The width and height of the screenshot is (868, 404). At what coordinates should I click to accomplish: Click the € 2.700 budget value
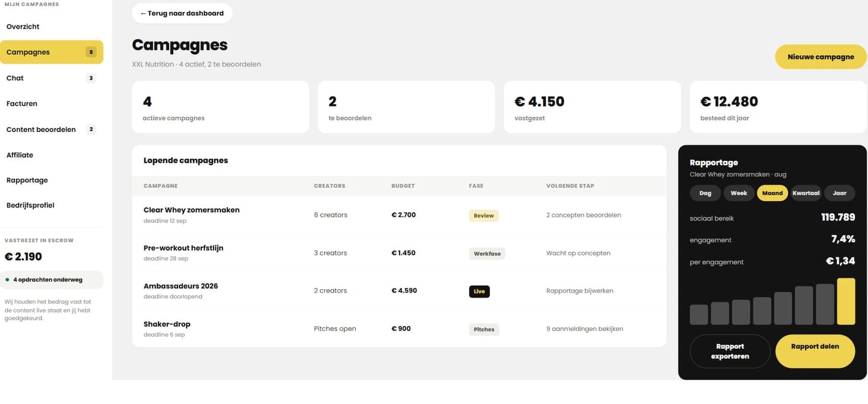point(404,214)
